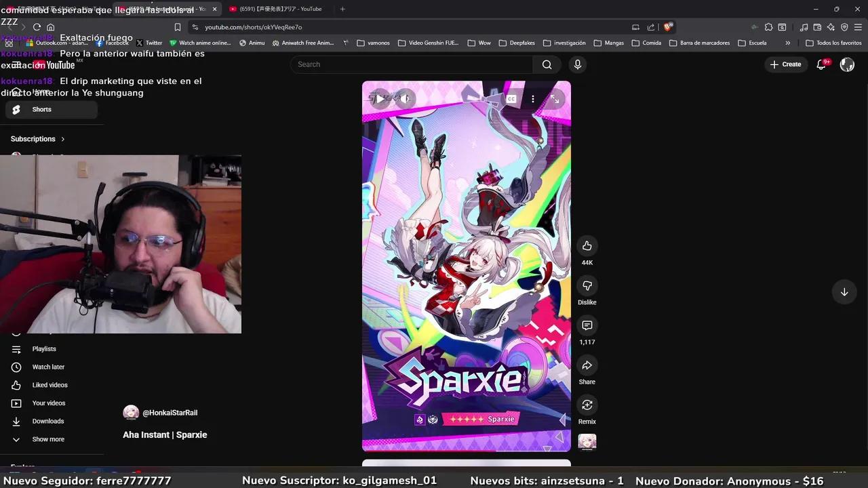Show more bookmarks overflow chevron
The image size is (868, 488).
[787, 43]
